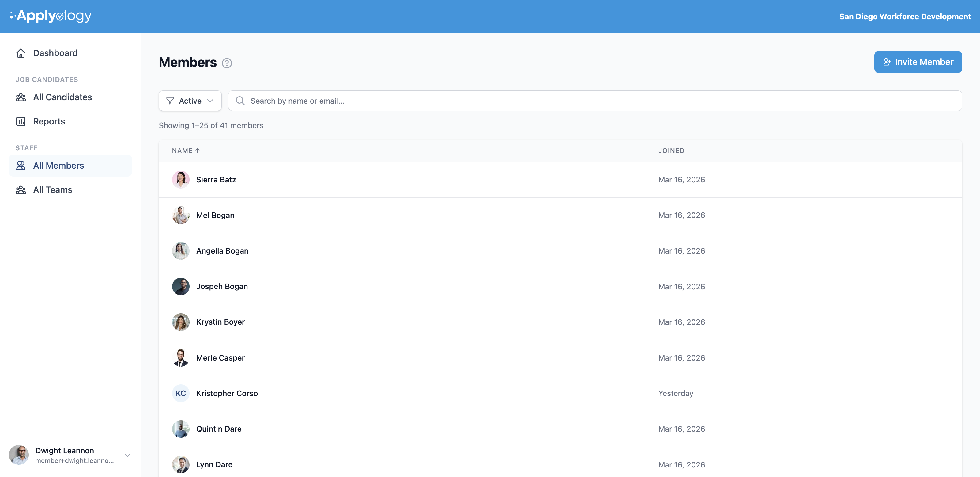Screen dimensions: 980x477
Task: Open Jospeh Bogan's member name
Action: pos(222,286)
